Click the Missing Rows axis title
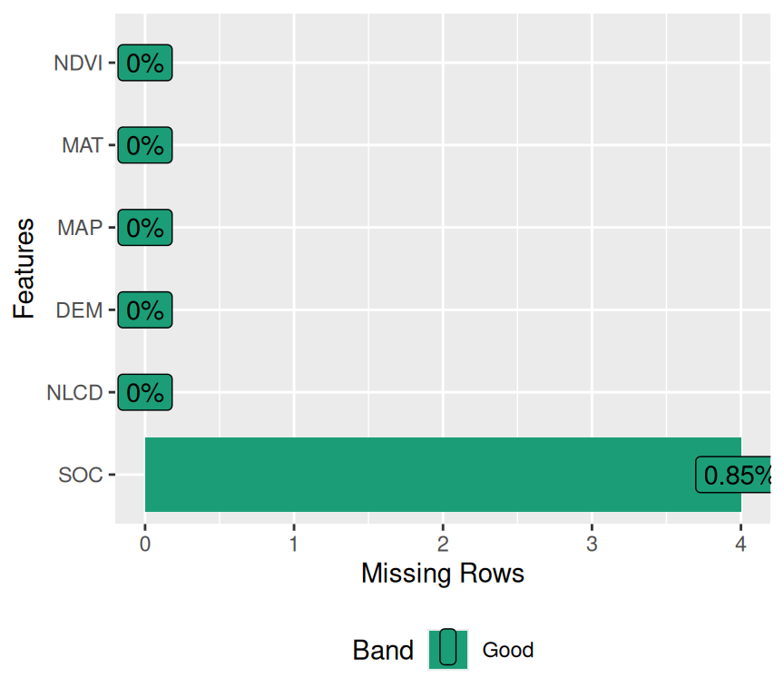Image resolution: width=784 pixels, height=697 pixels. pos(443,574)
